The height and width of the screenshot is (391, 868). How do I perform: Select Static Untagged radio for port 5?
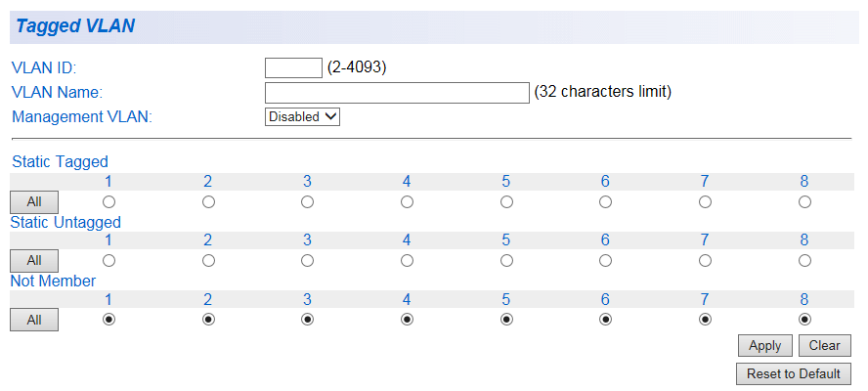[506, 261]
